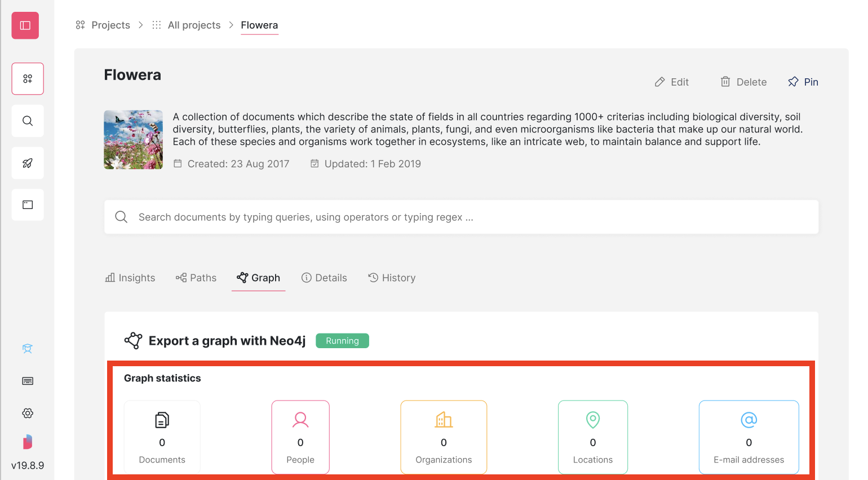Select the rocket icon in the sidebar
This screenshot has width=868, height=480.
click(27, 163)
